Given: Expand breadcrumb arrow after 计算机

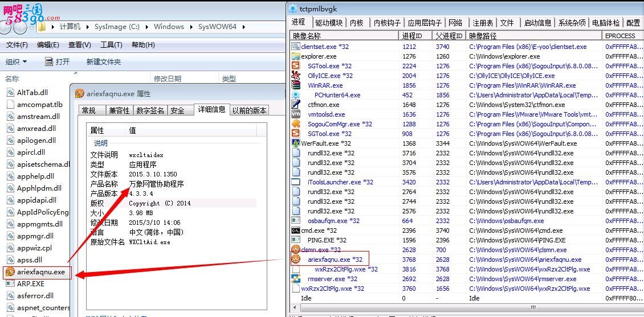Looking at the screenshot, I should 88,27.
